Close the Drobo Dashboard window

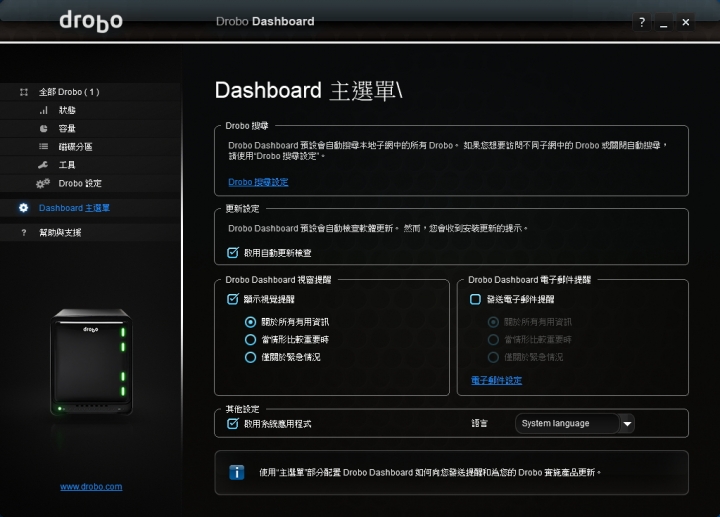click(686, 22)
